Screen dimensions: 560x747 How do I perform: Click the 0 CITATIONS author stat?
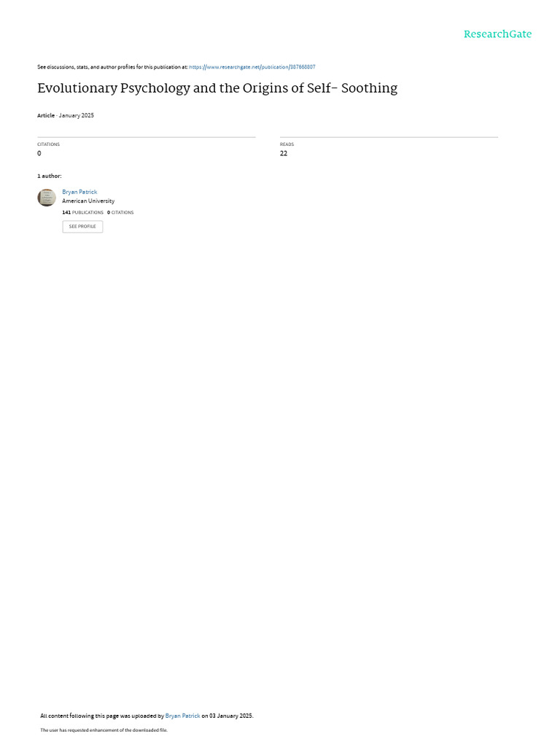[120, 212]
